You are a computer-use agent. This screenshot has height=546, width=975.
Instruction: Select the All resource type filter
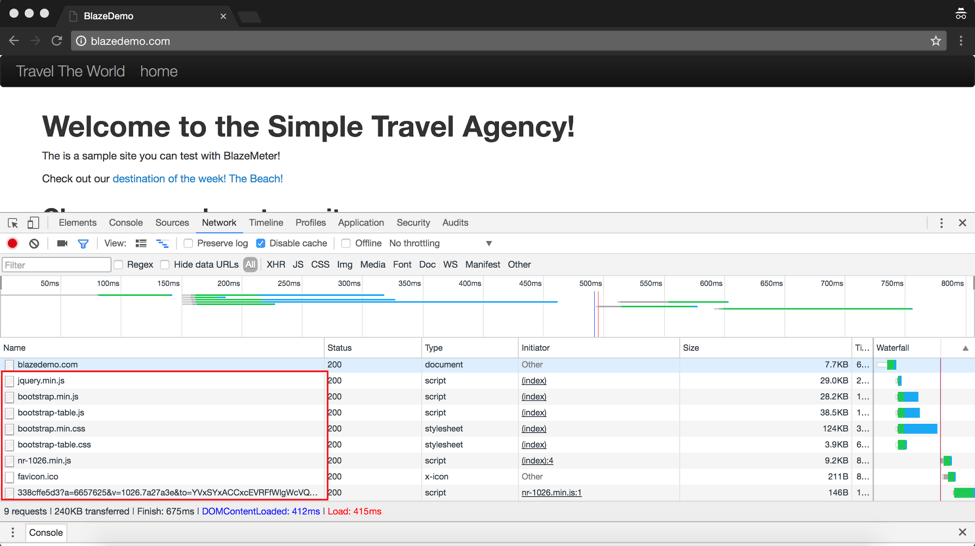click(250, 264)
